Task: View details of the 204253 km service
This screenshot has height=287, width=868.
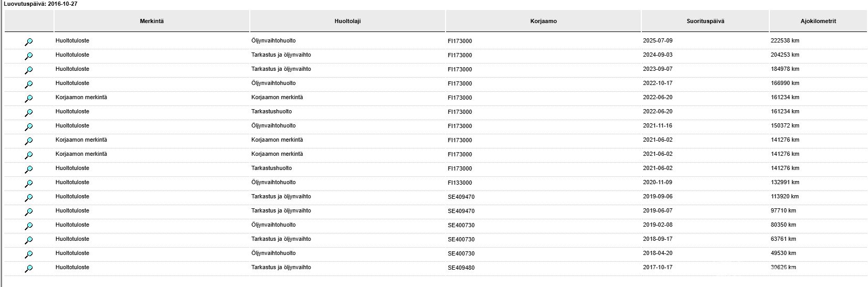Action: (x=29, y=56)
